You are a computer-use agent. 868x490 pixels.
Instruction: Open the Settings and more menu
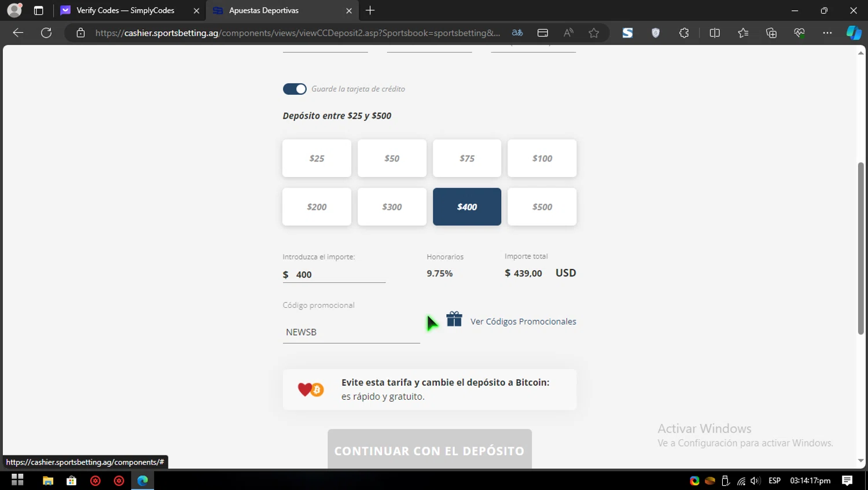(x=827, y=33)
